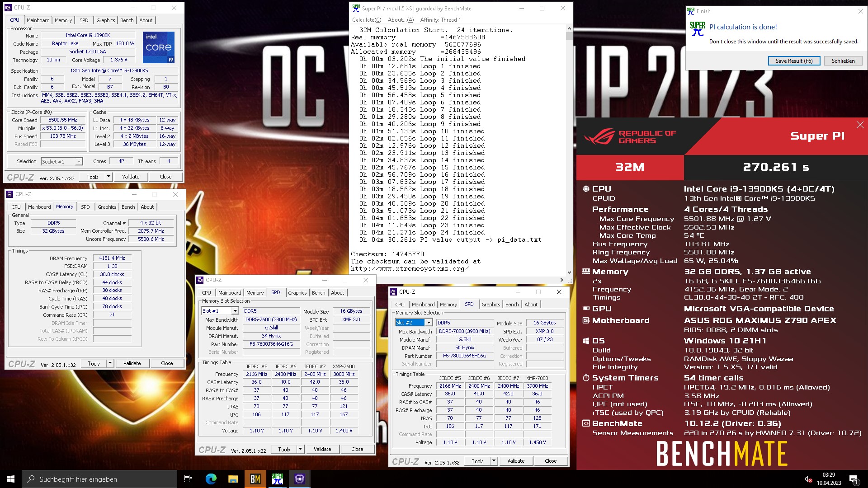Click the Intel Core i9 logo

pyautogui.click(x=159, y=47)
